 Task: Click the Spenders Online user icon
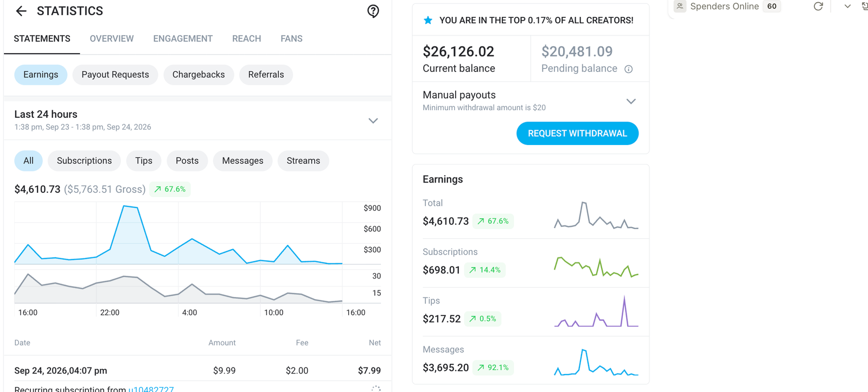tap(680, 6)
